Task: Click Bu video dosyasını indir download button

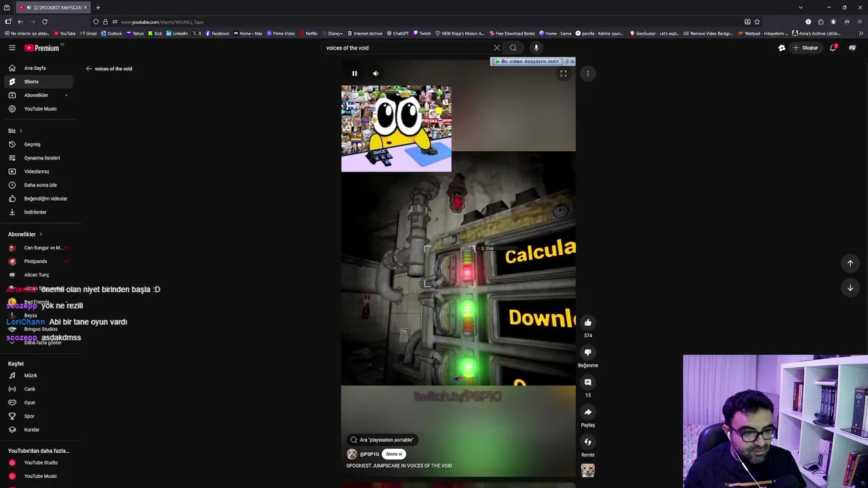Action: (528, 62)
